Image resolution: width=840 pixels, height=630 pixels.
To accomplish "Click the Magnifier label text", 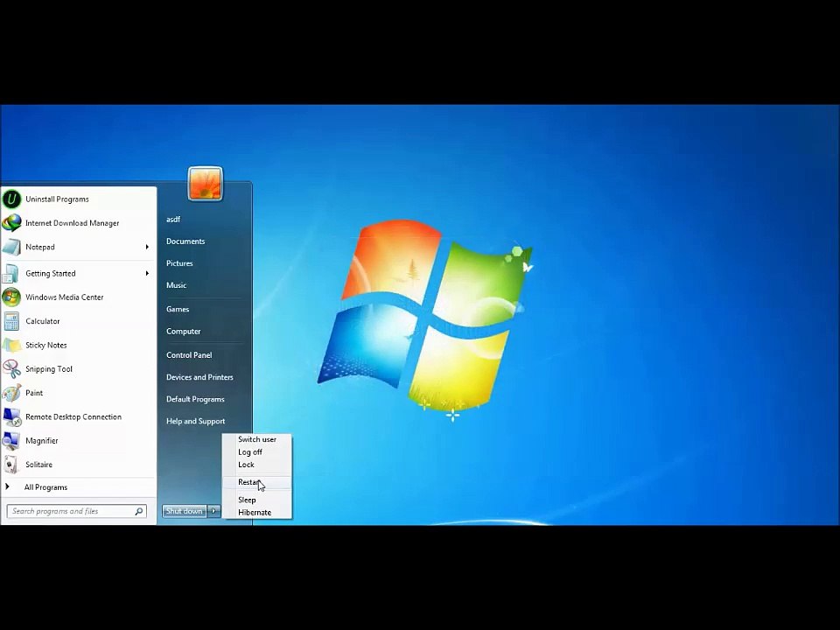I will pyautogui.click(x=42, y=441).
